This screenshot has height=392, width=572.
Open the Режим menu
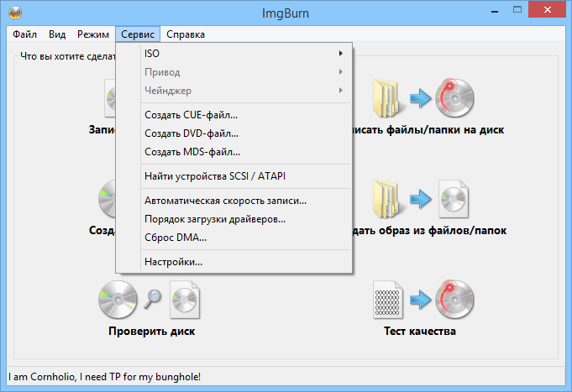(x=93, y=34)
